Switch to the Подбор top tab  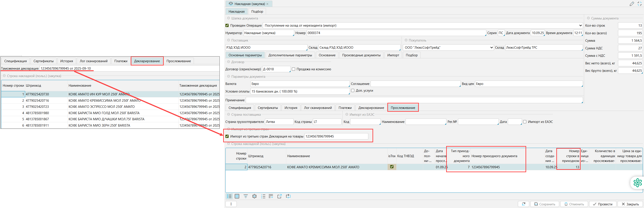pos(257,12)
